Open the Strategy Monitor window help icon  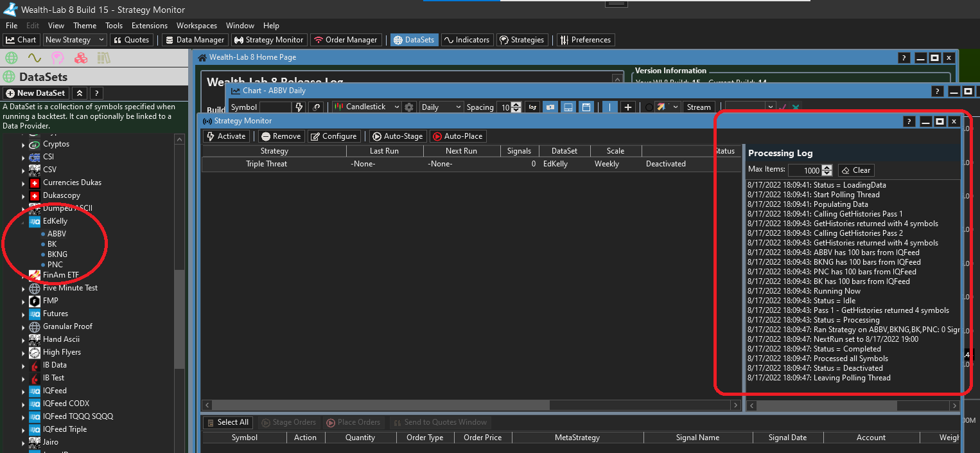click(x=909, y=121)
